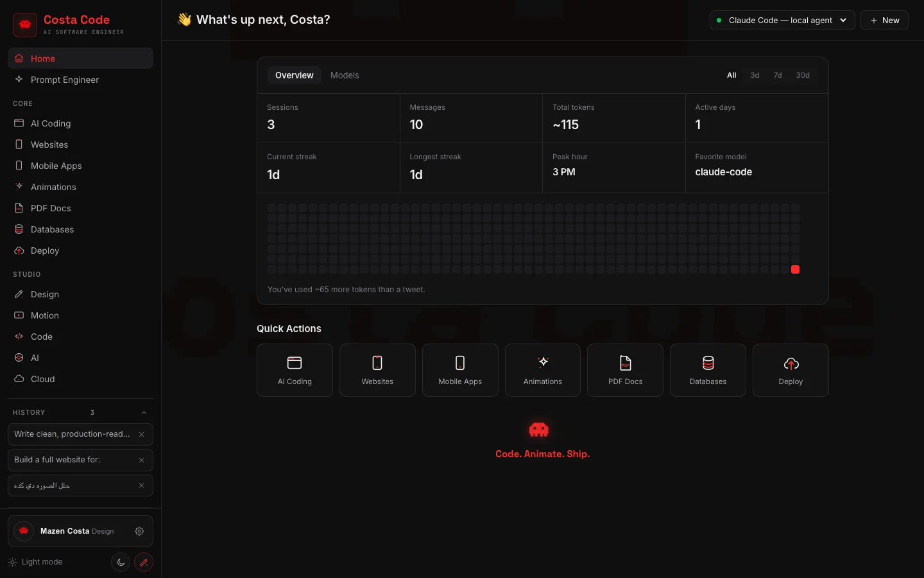Select Code under Studio
Viewport: 924px width, 578px height.
pos(80,337)
